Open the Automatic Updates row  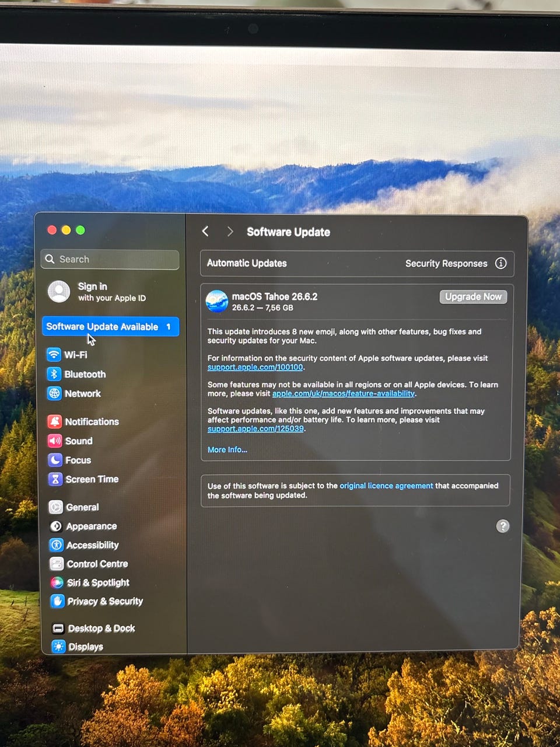click(x=357, y=263)
